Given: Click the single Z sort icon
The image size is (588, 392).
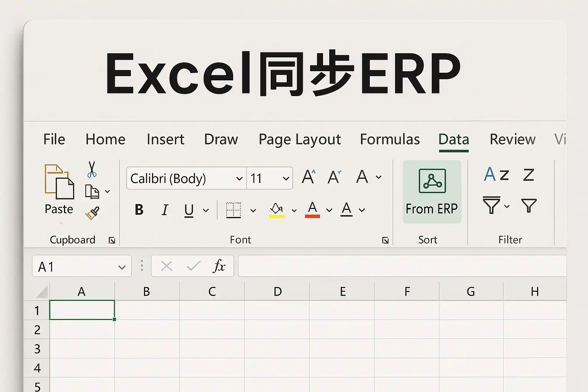Looking at the screenshot, I should [x=529, y=175].
